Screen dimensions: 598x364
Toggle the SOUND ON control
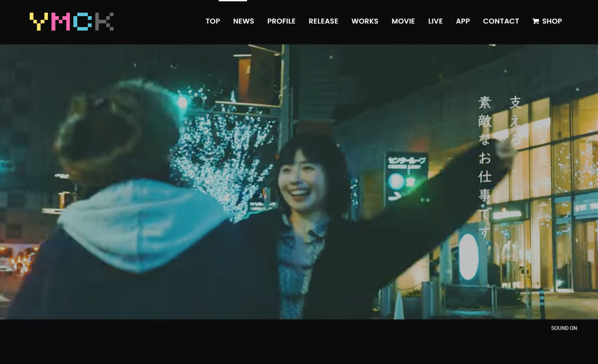click(564, 328)
